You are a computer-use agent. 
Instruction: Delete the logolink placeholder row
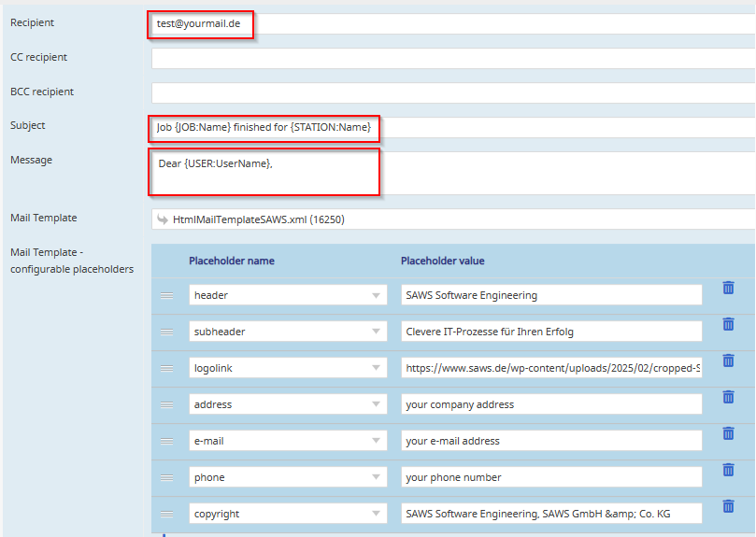tap(729, 360)
